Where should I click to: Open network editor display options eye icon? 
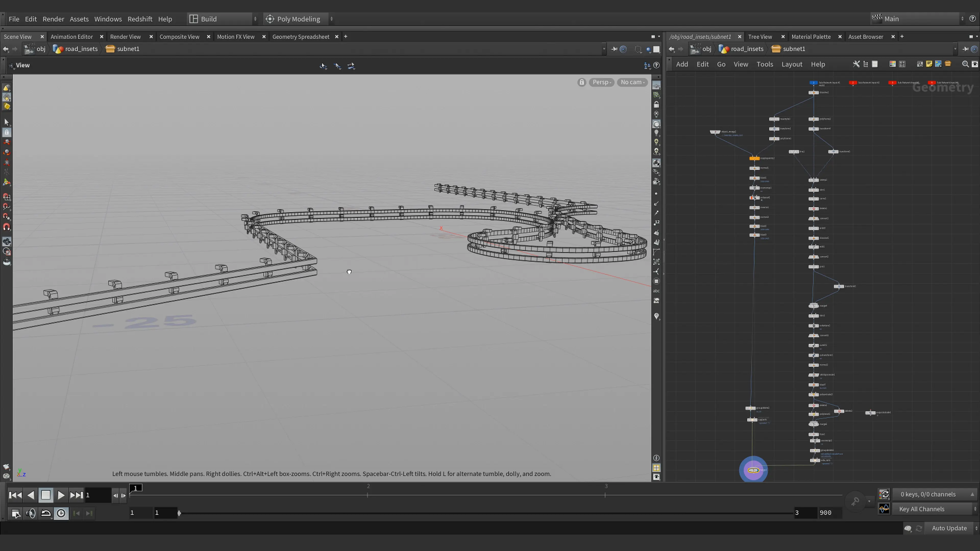click(975, 64)
